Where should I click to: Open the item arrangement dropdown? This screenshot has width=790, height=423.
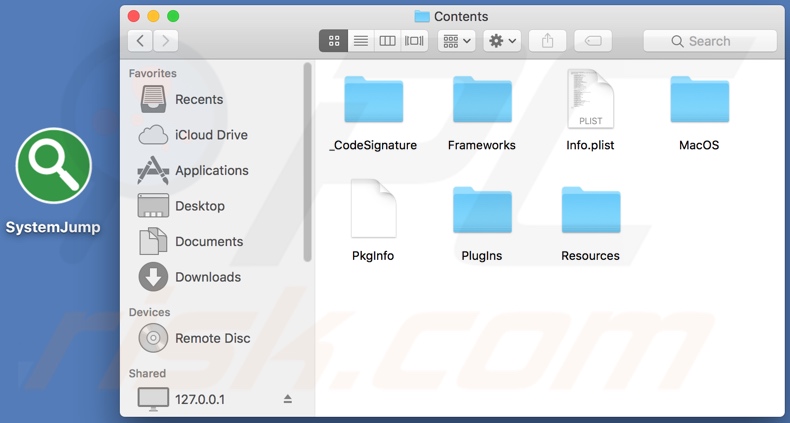point(456,41)
